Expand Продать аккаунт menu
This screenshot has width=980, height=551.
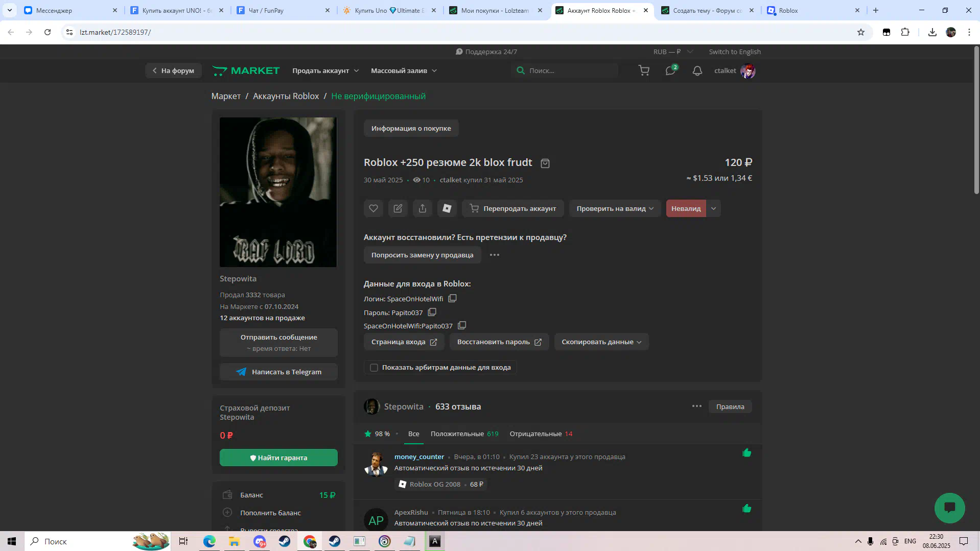[325, 70]
